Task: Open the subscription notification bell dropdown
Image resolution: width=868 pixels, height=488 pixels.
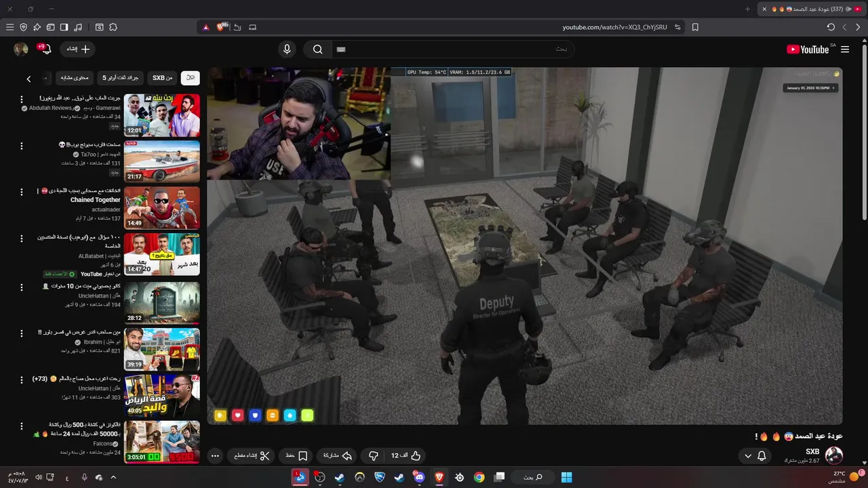Action: coord(755,455)
